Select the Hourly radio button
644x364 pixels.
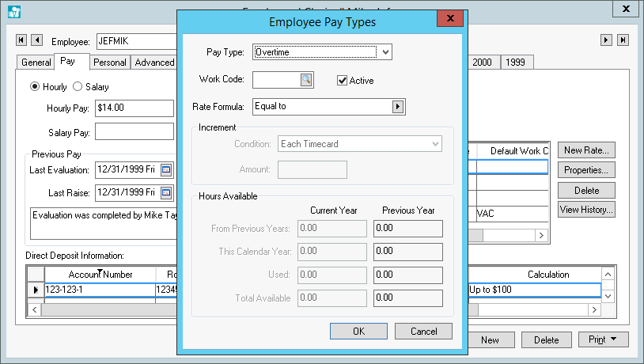click(x=35, y=86)
